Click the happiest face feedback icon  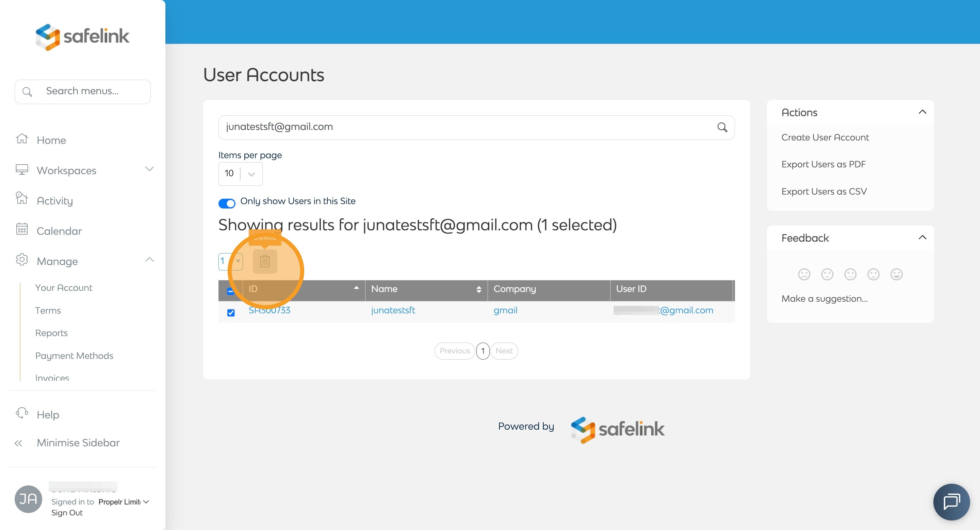point(896,274)
